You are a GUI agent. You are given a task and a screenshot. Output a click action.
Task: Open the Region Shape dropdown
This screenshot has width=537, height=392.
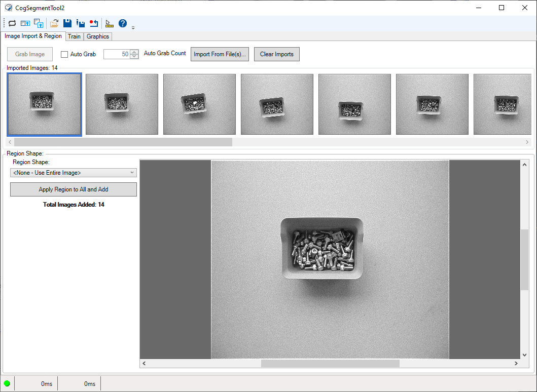74,173
